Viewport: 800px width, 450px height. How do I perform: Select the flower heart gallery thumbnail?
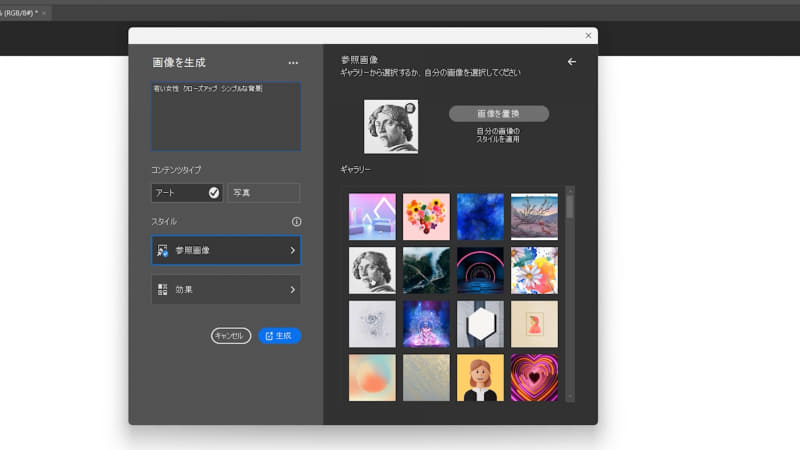[x=426, y=216]
